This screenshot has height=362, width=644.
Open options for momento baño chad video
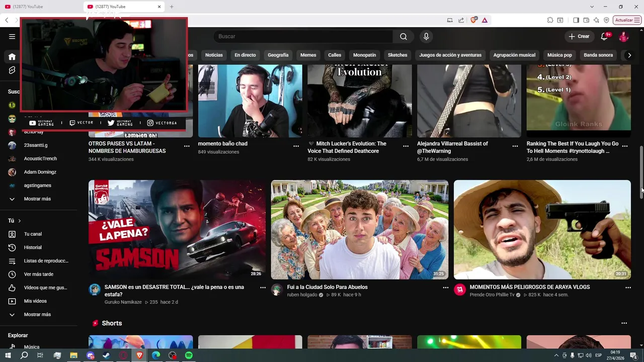tap(296, 146)
